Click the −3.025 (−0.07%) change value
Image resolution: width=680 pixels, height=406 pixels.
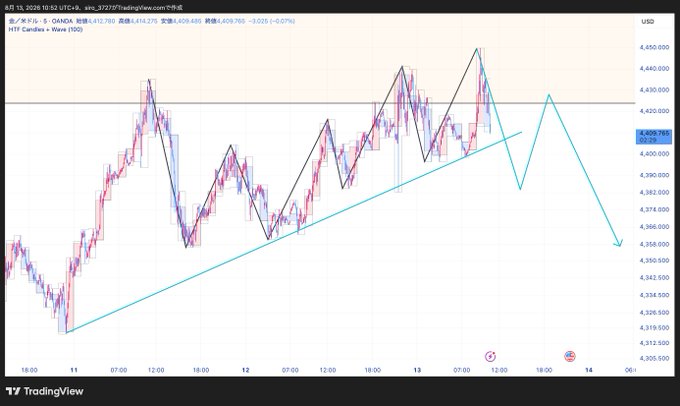click(271, 21)
